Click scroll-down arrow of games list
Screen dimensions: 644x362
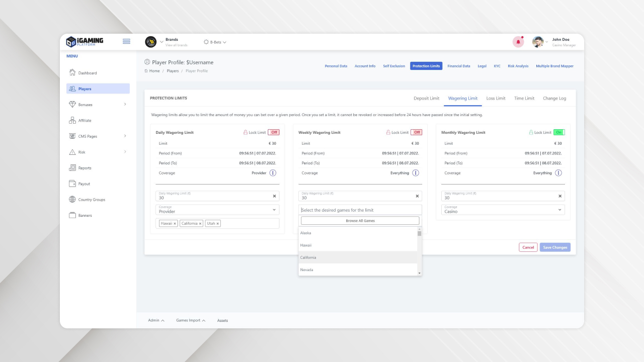point(420,273)
